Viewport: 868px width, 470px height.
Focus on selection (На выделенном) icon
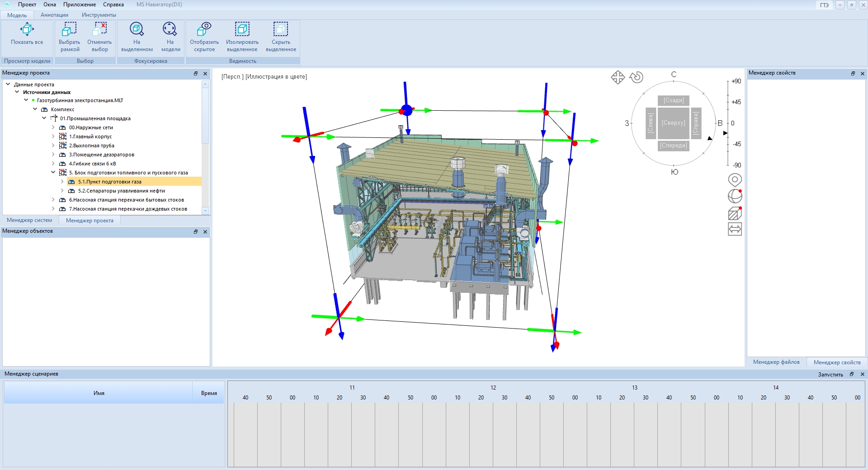point(137,30)
